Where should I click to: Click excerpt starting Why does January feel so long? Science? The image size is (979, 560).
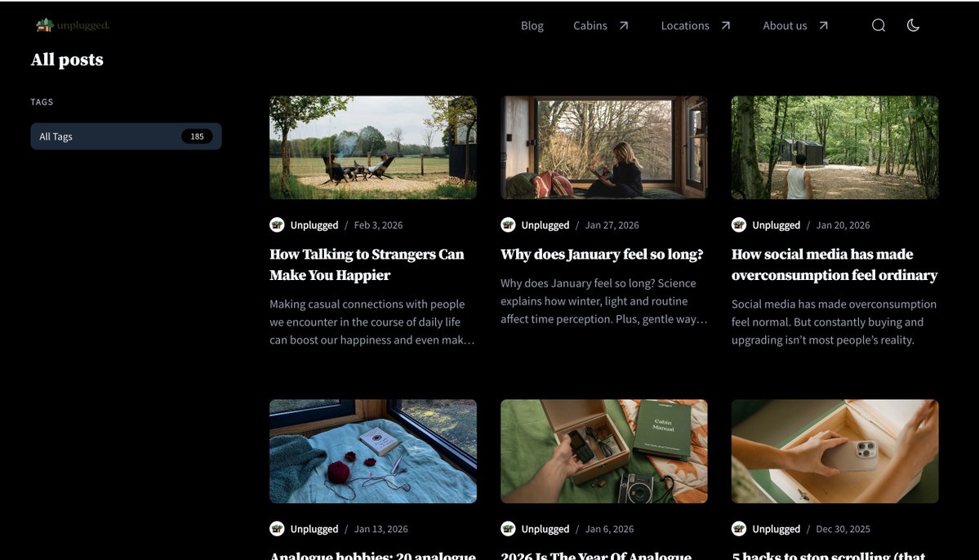603,301
